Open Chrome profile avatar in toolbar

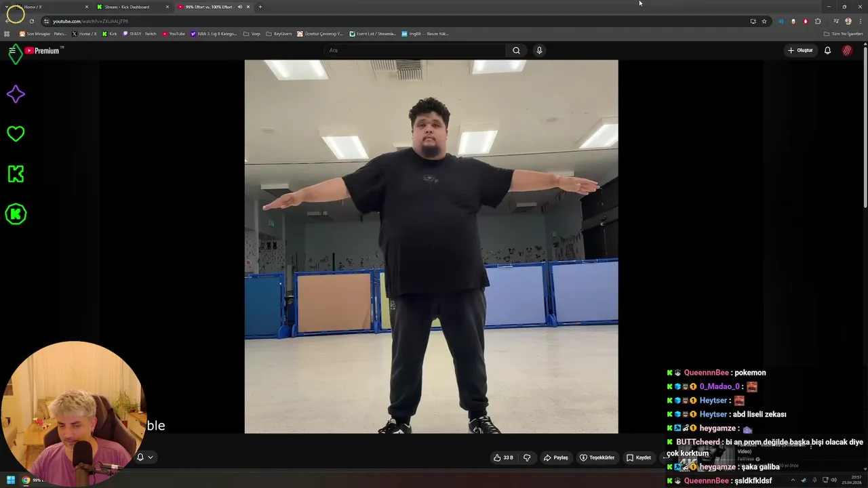(848, 21)
